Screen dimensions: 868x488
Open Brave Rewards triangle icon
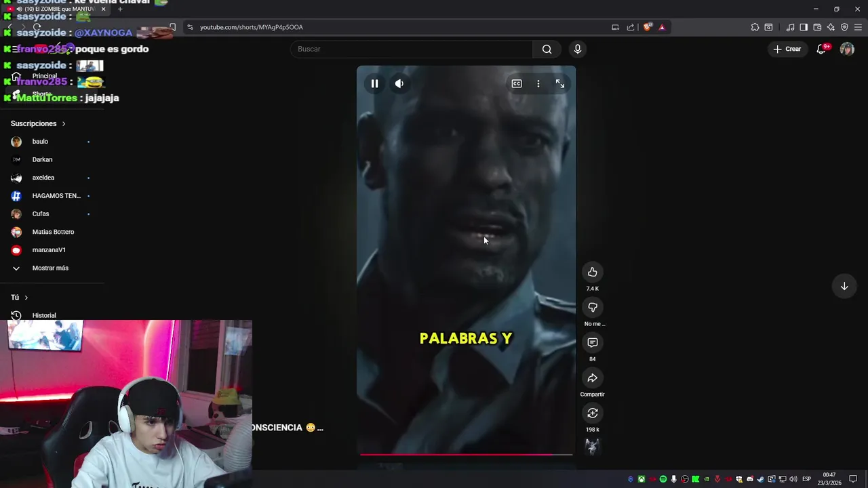click(x=662, y=27)
